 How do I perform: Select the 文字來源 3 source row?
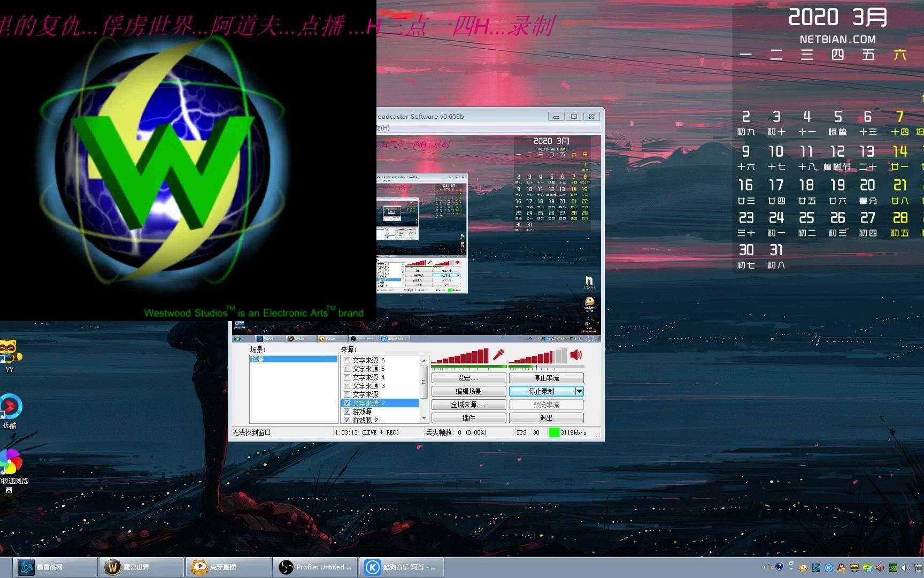[x=381, y=386]
